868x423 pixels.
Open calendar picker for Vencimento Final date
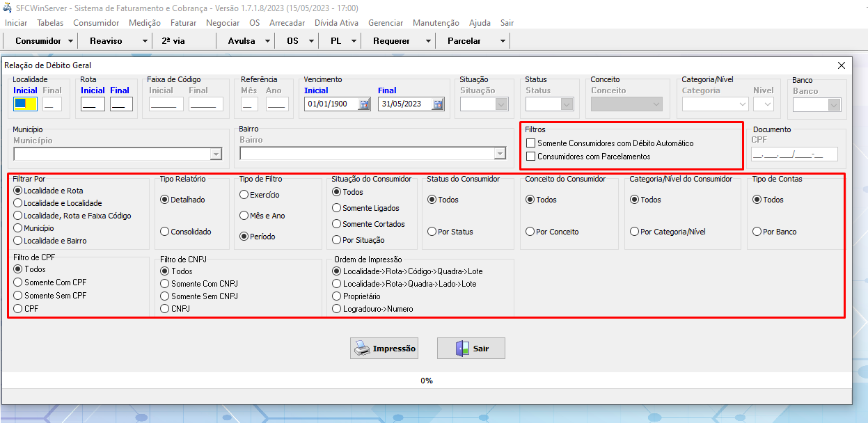(437, 104)
